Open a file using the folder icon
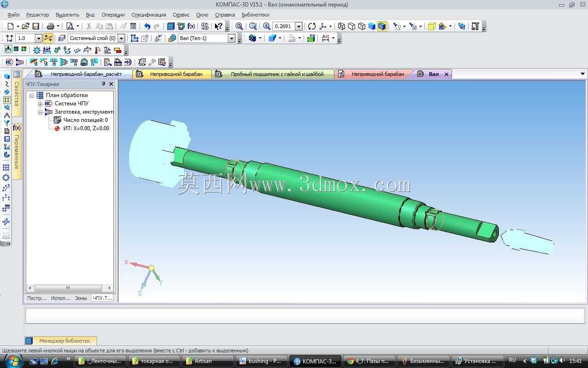 point(26,26)
